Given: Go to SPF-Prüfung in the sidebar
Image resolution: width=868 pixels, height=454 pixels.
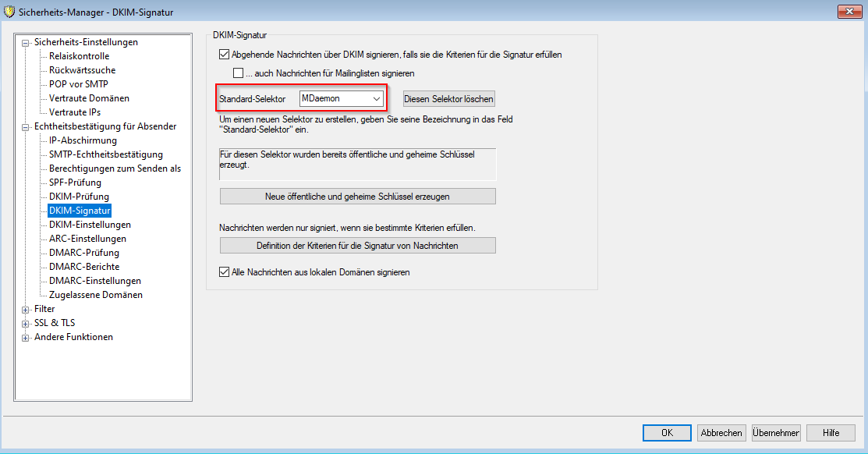Looking at the screenshot, I should [75, 183].
